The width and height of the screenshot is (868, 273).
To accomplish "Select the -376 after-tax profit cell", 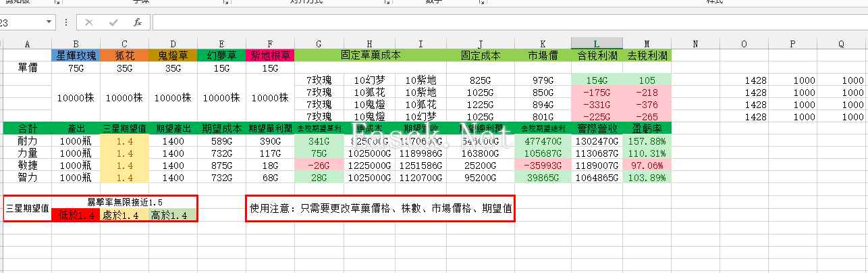I will point(647,105).
